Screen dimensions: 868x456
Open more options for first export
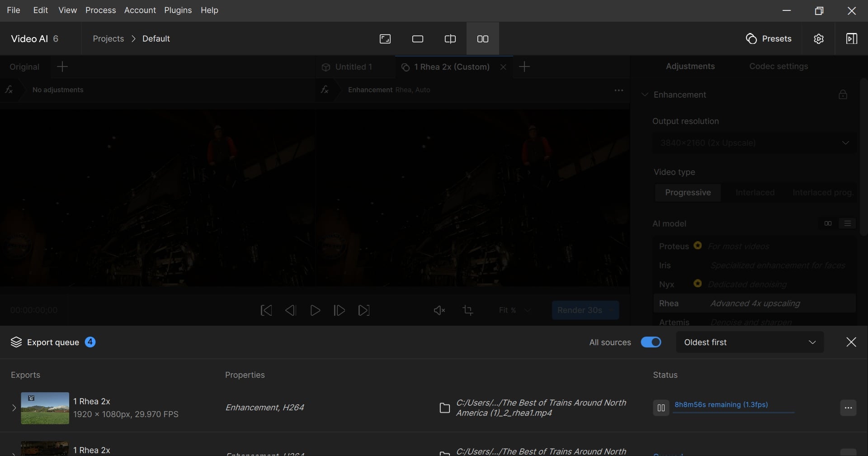(848, 408)
